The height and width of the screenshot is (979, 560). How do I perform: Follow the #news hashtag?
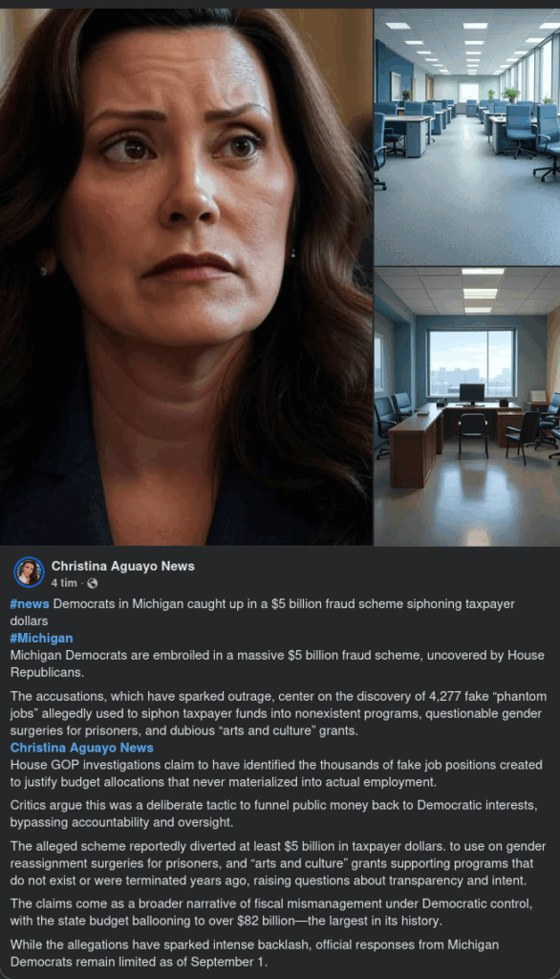(x=30, y=604)
